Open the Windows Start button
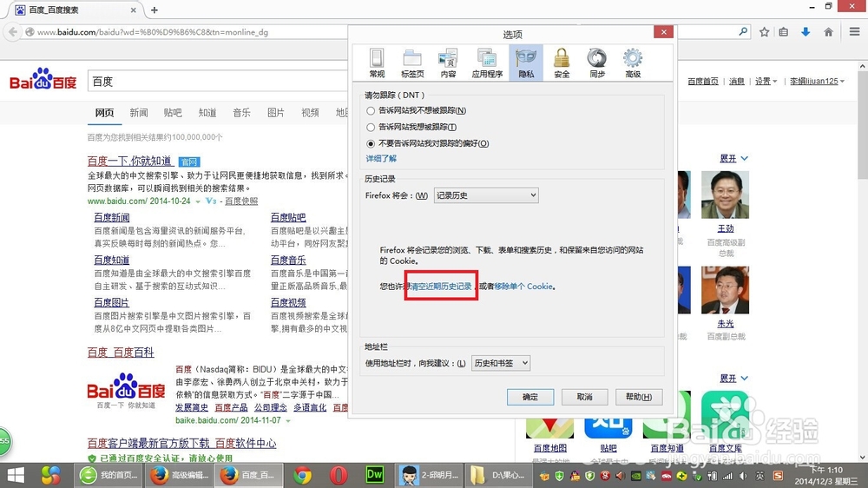This screenshot has height=488, width=868. click(16, 476)
